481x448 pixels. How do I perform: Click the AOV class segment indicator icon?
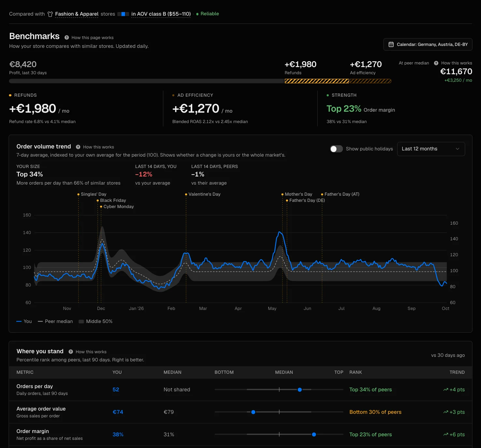point(123,14)
